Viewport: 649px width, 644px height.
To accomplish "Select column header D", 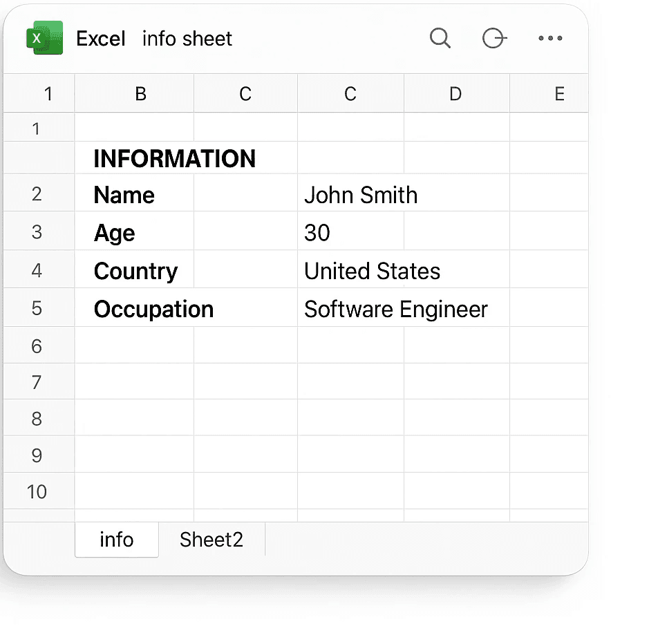I will [x=455, y=93].
